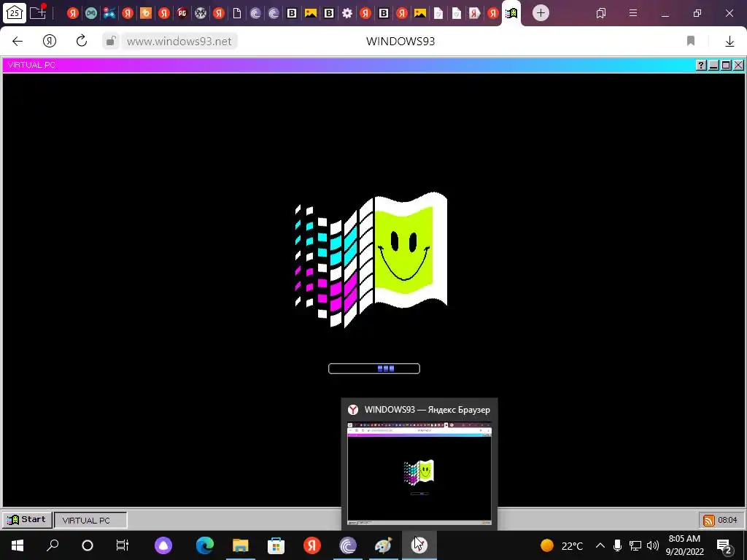This screenshot has width=747, height=560.
Task: Open Cortana circle icon on taskbar
Action: 88,545
